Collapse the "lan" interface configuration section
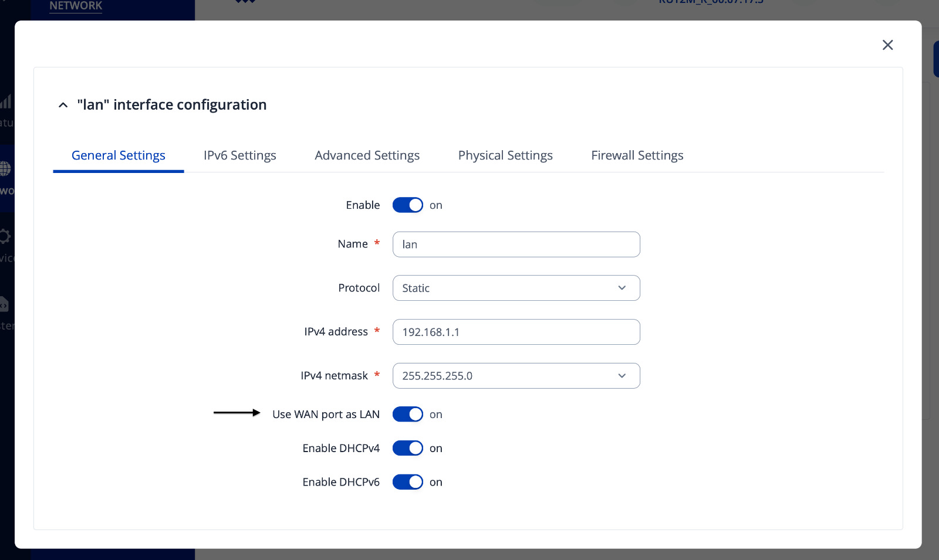Viewport: 939px width, 560px height. [x=63, y=105]
